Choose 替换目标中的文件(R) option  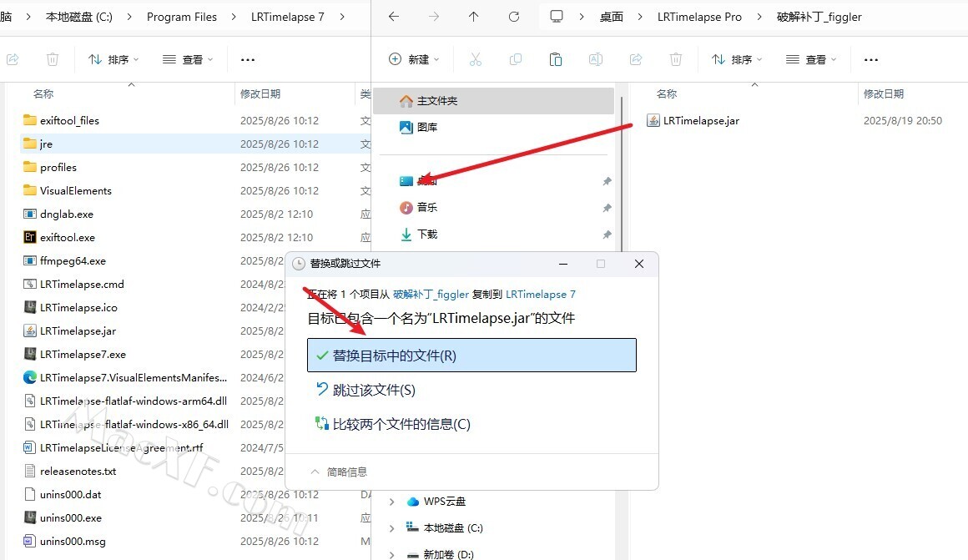point(471,356)
